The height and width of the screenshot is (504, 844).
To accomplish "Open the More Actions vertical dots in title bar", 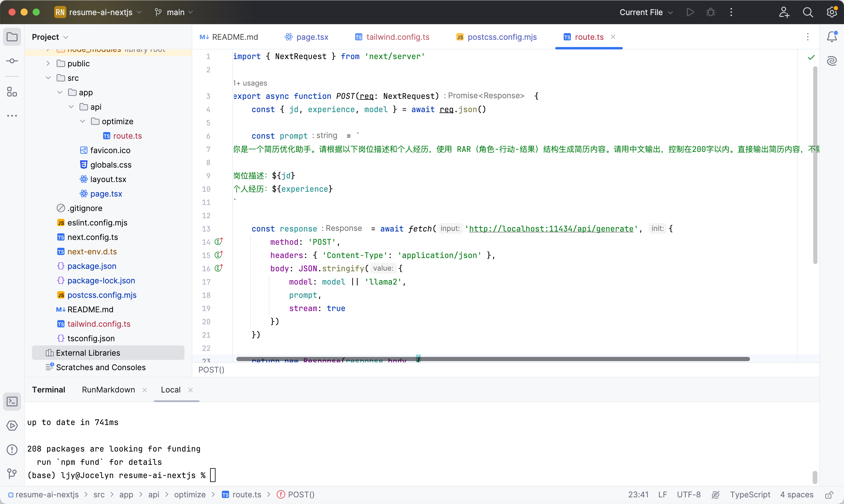I will pos(731,12).
